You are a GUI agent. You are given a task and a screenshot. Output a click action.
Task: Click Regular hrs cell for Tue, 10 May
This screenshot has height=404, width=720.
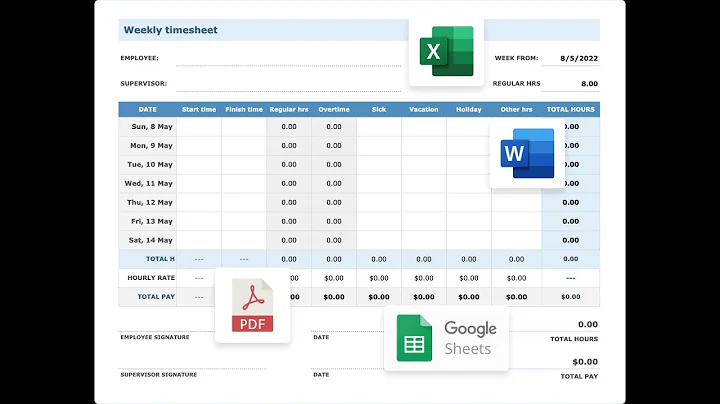[289, 164]
